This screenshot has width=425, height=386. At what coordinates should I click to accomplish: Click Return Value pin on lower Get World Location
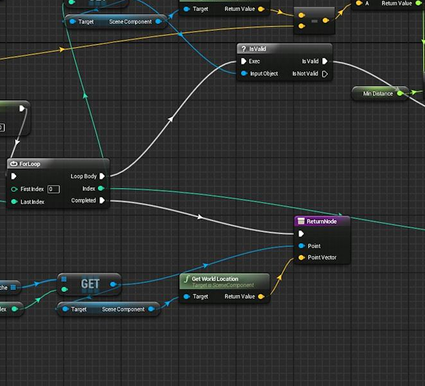click(x=261, y=296)
